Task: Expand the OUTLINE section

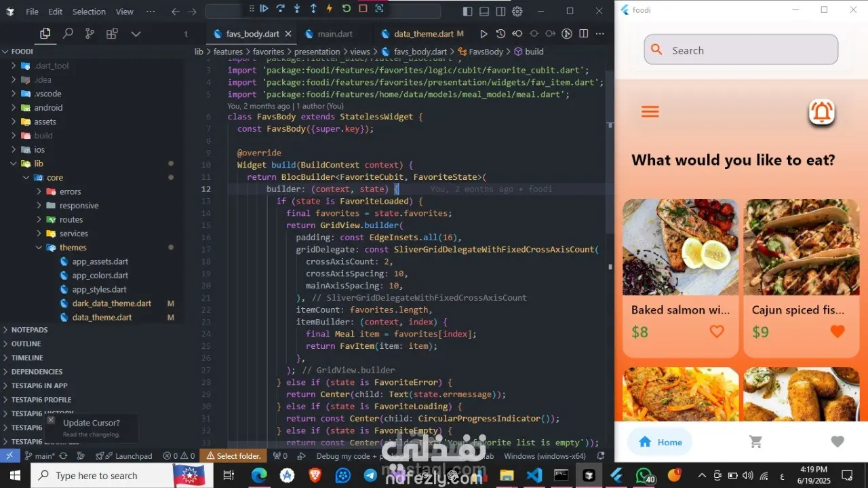Action: click(x=26, y=343)
